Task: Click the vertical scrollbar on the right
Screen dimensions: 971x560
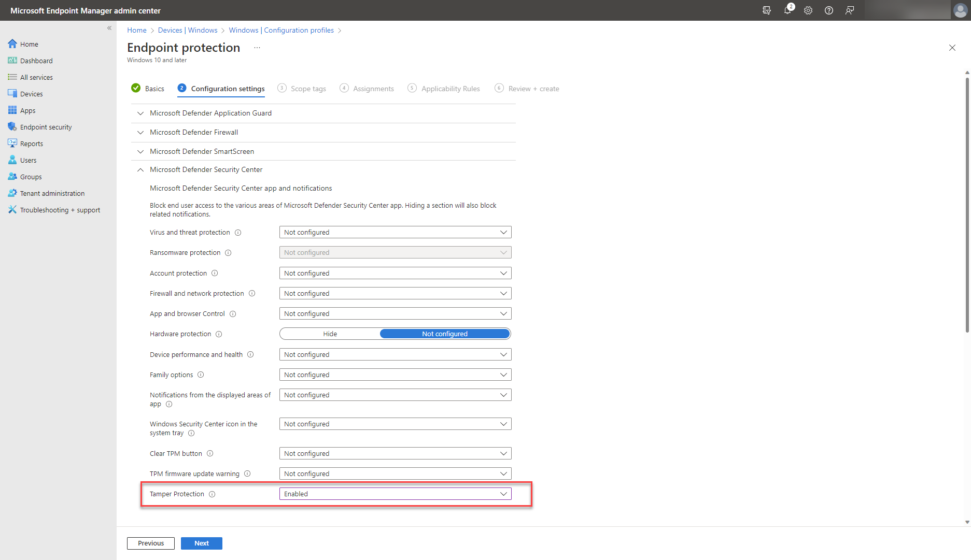Action: click(x=967, y=205)
